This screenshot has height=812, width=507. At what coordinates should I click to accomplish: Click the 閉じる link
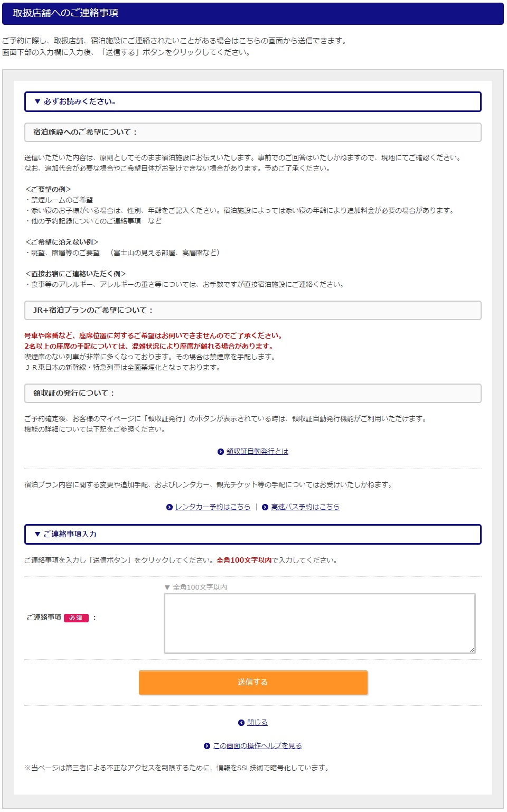click(x=257, y=723)
